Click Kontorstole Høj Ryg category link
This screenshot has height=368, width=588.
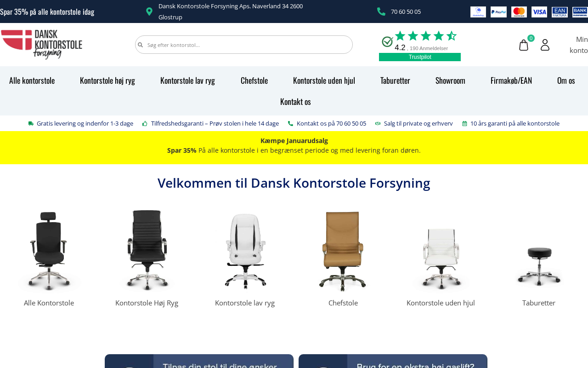(x=147, y=303)
